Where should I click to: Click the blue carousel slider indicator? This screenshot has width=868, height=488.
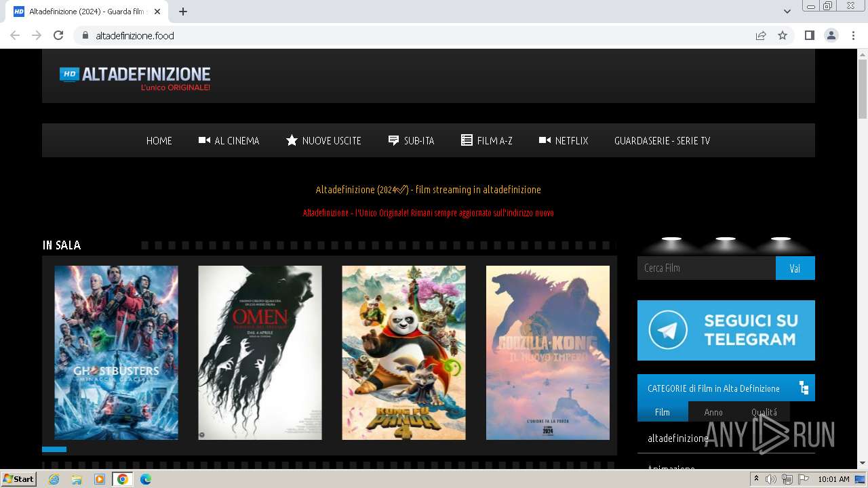(54, 449)
